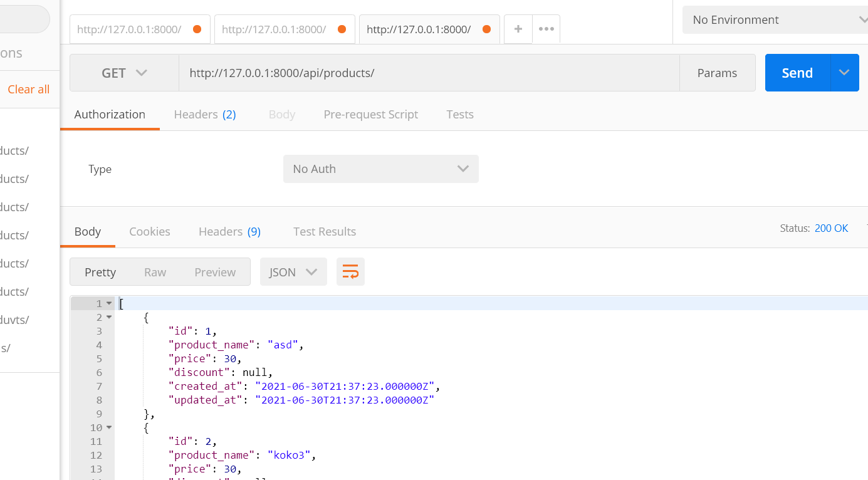The image size is (868, 480).
Task: Open the response Cookies tab
Action: pyautogui.click(x=149, y=231)
